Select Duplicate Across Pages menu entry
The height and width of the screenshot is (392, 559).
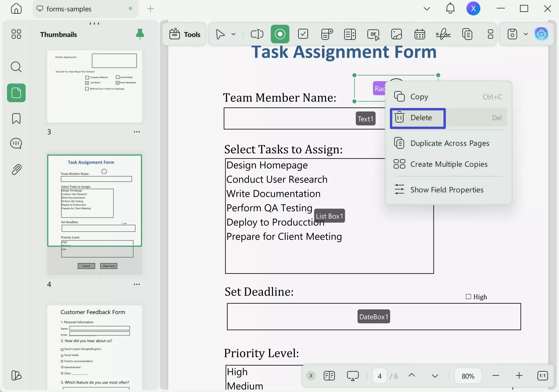tap(450, 143)
